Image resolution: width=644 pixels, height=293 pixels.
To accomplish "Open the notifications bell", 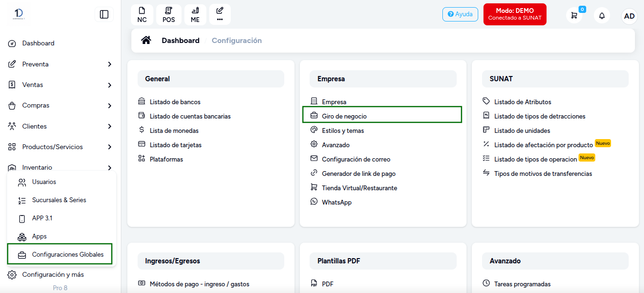I will pos(602,15).
